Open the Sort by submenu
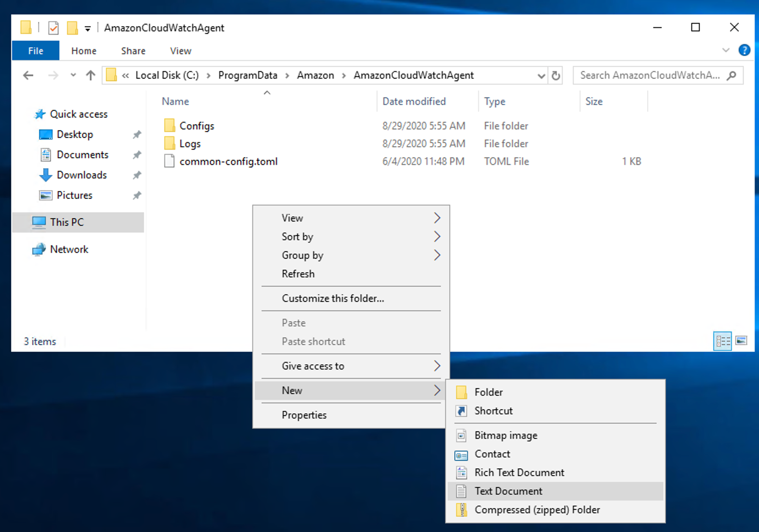The image size is (759, 532). (351, 236)
